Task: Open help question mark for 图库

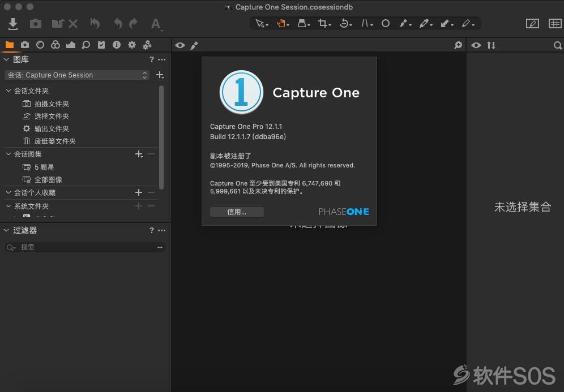Action: tap(152, 59)
